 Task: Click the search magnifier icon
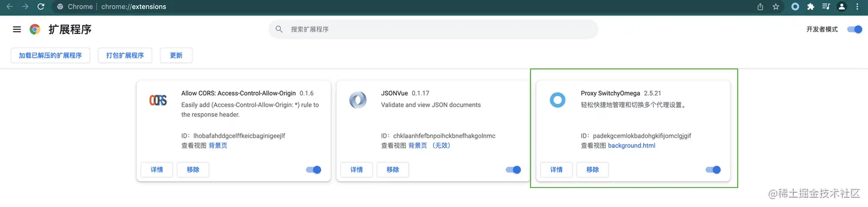(x=280, y=29)
